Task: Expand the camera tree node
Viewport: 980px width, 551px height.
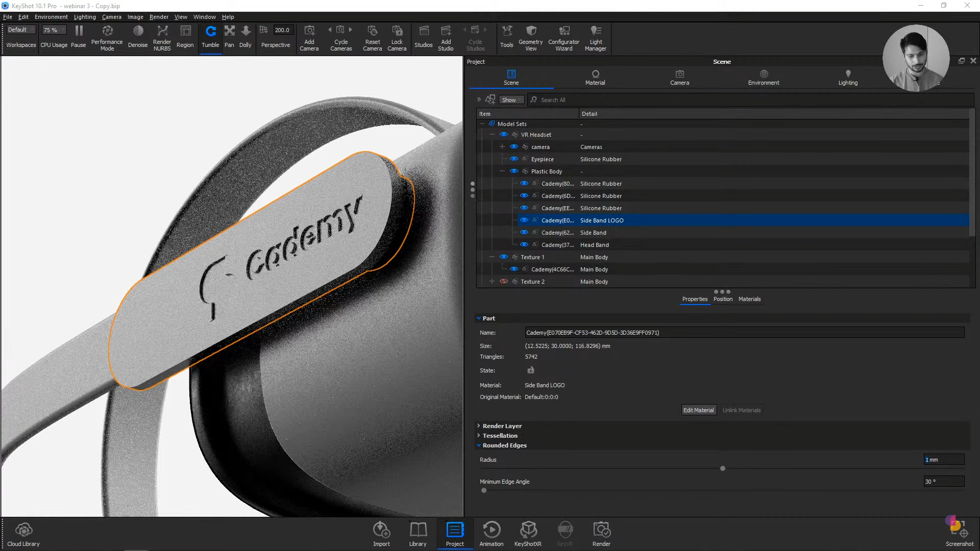Action: pos(502,147)
